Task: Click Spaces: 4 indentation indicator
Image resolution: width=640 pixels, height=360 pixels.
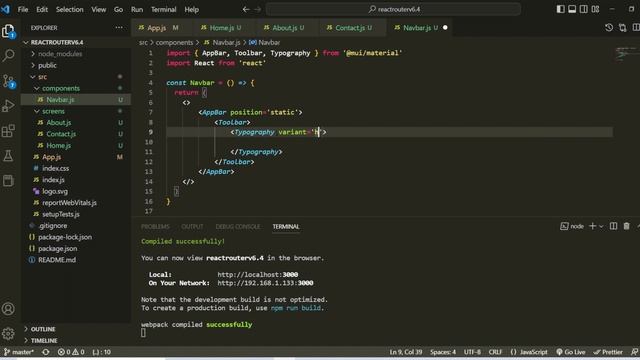Action: click(x=443, y=352)
